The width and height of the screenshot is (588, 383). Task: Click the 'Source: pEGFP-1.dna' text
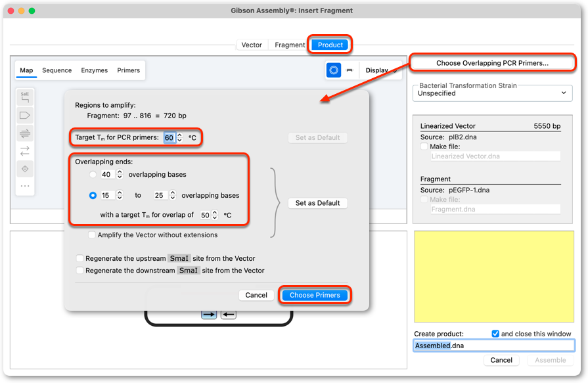click(x=455, y=191)
